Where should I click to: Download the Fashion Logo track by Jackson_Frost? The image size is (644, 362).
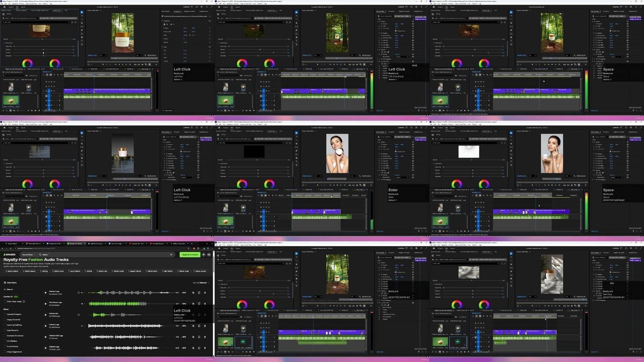coord(205,293)
